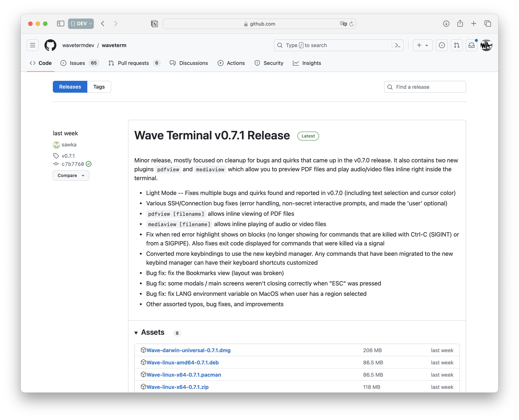519x420 pixels.
Task: Switch to the Insights tab
Action: click(x=307, y=63)
